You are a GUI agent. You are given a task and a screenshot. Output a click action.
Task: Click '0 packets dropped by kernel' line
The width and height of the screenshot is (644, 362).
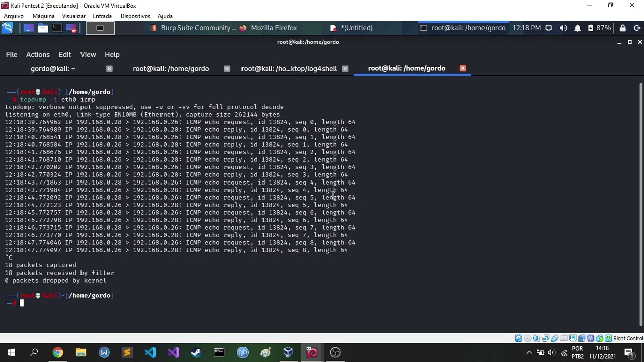pyautogui.click(x=55, y=281)
